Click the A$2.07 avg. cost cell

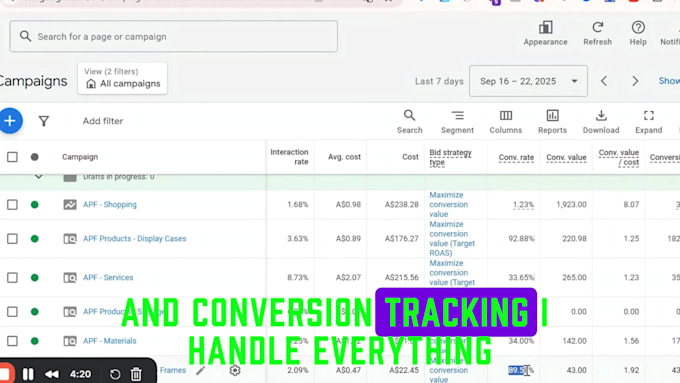click(x=348, y=278)
